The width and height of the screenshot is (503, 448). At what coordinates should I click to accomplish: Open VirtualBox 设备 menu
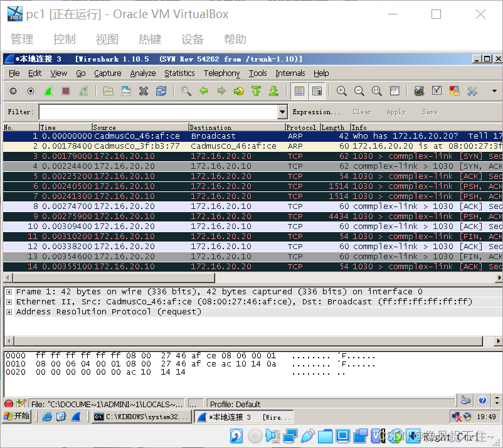click(x=193, y=39)
